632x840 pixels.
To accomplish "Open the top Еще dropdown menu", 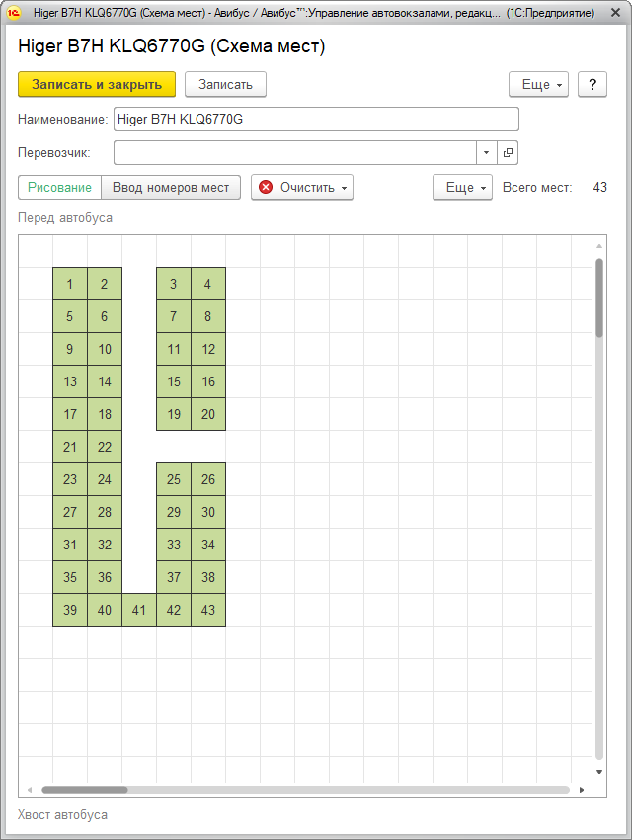I will click(538, 84).
